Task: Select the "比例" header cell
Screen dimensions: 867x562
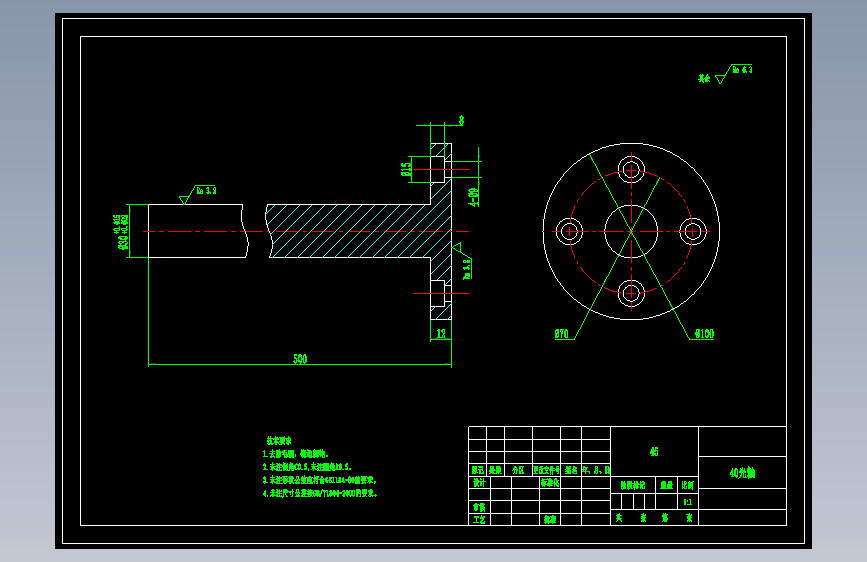Action: coord(687,485)
